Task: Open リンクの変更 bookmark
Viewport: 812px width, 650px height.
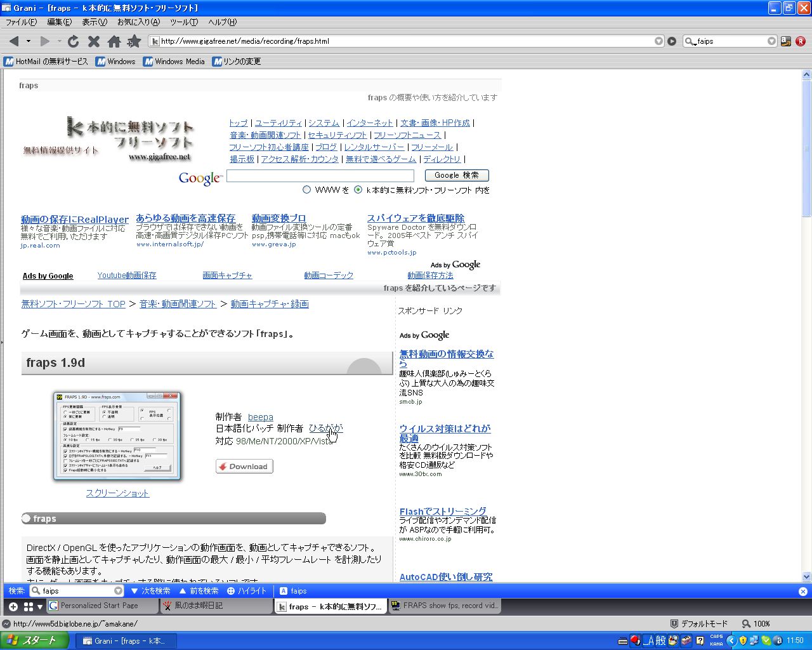Action: [x=237, y=62]
